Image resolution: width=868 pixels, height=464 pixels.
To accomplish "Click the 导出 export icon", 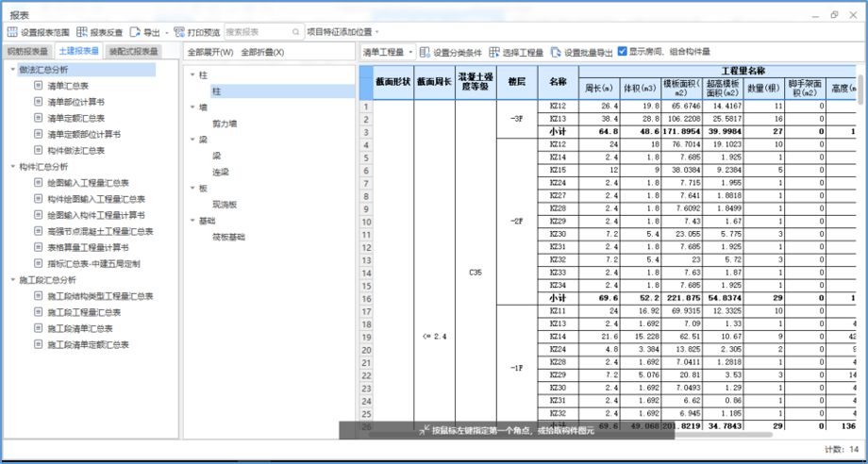I will point(136,32).
